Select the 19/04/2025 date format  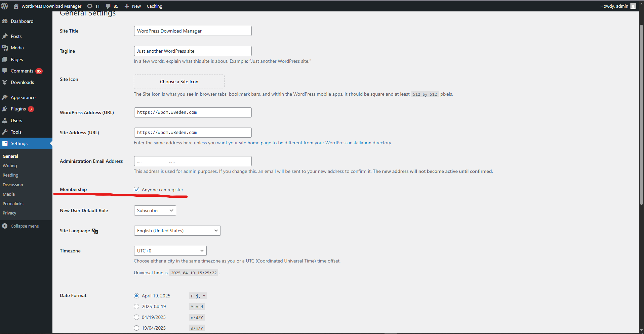[136, 328]
